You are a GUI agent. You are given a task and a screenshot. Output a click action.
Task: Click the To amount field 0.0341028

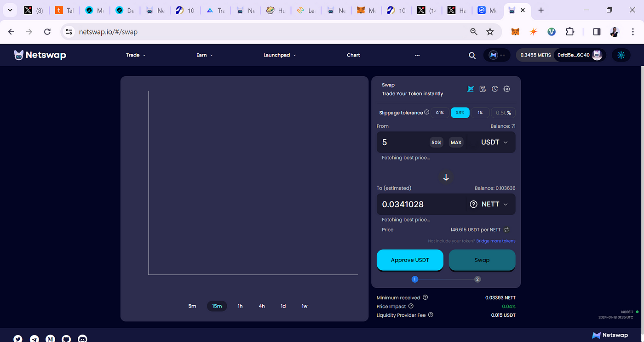coord(421,204)
